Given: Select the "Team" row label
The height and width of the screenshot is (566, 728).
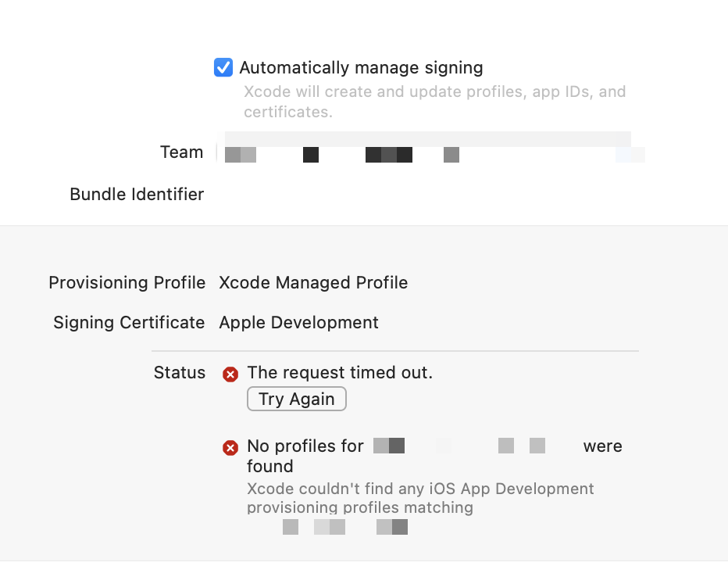Looking at the screenshot, I should [181, 152].
